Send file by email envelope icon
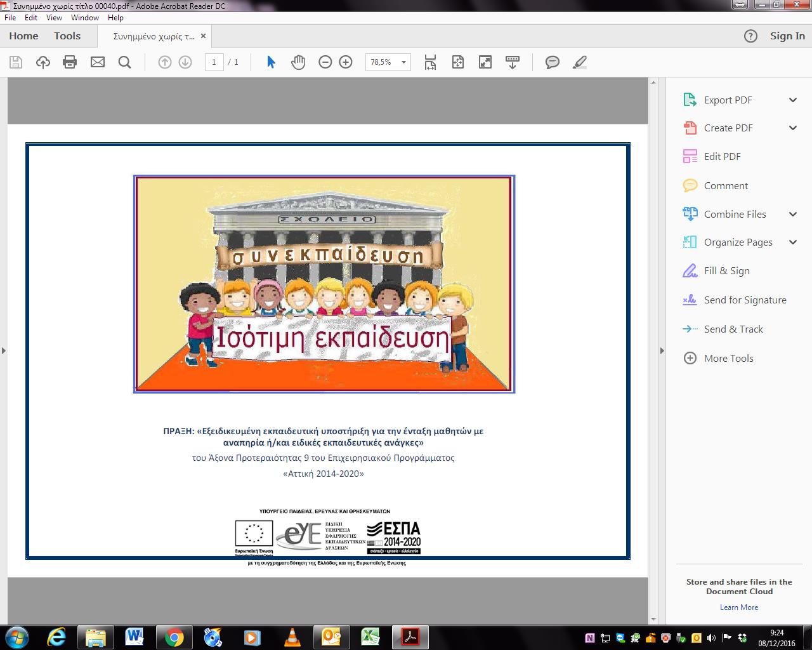 click(x=98, y=62)
